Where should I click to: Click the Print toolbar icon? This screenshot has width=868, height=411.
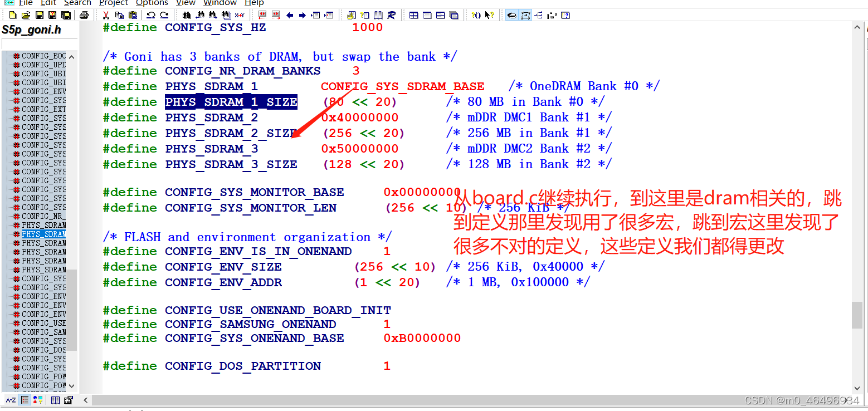coord(84,15)
